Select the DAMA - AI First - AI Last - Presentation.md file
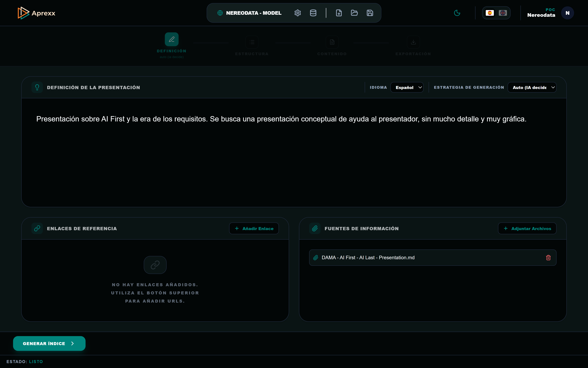 [433, 257]
